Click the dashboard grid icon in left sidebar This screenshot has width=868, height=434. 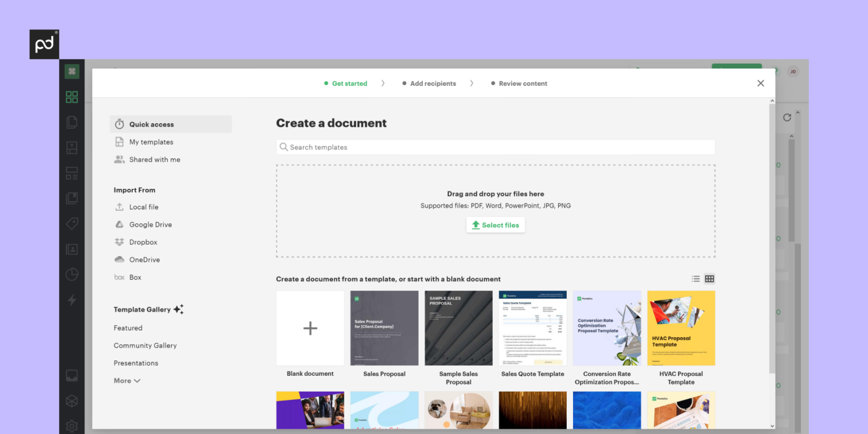72,97
